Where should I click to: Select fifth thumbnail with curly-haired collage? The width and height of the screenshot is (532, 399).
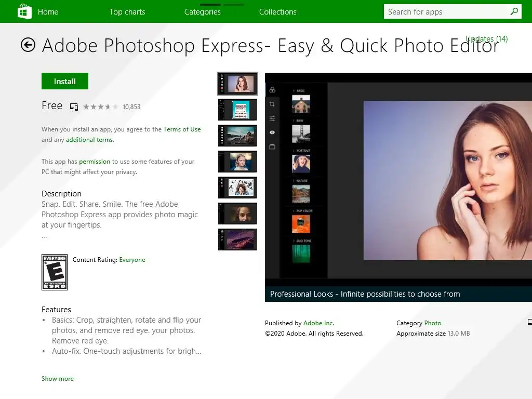pyautogui.click(x=237, y=188)
